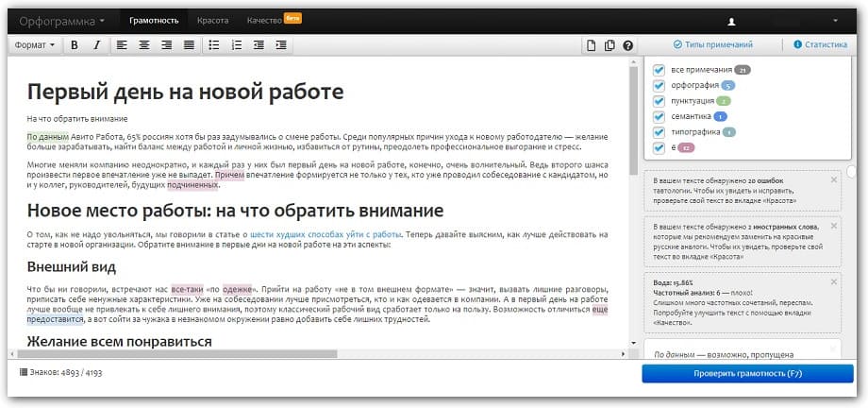This screenshot has height=408, width=868.
Task: Create a new blank document
Action: (592, 45)
